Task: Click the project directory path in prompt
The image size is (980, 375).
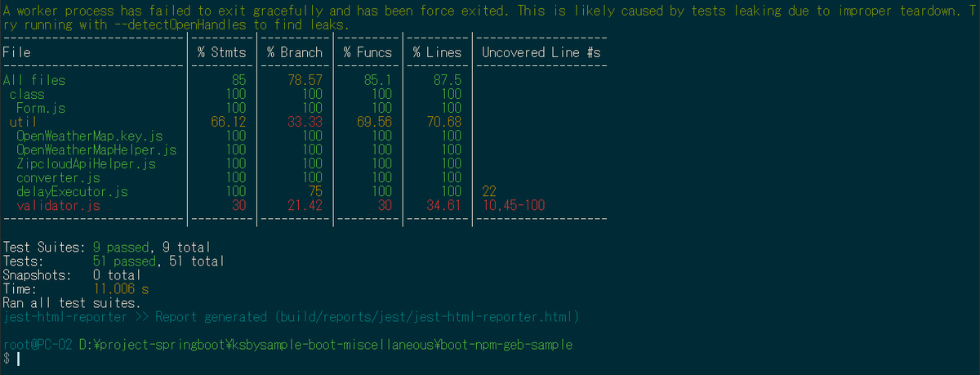Action: [326, 345]
